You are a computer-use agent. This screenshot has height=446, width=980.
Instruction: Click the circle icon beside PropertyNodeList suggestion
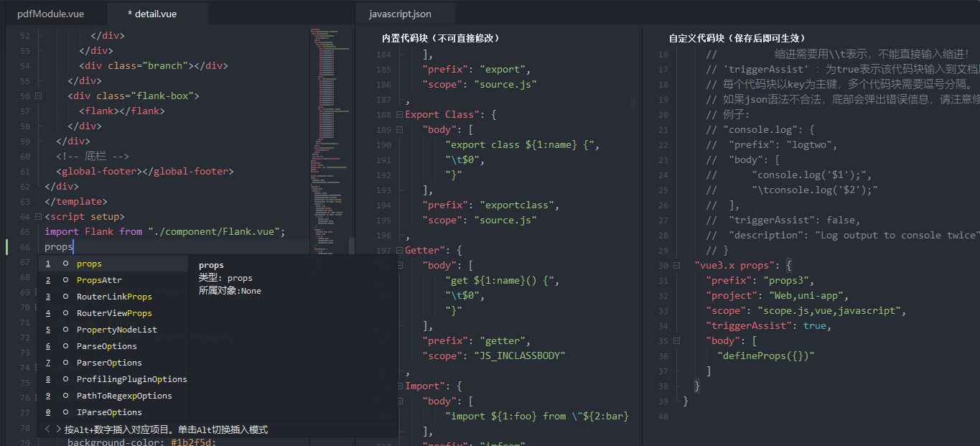pyautogui.click(x=66, y=330)
